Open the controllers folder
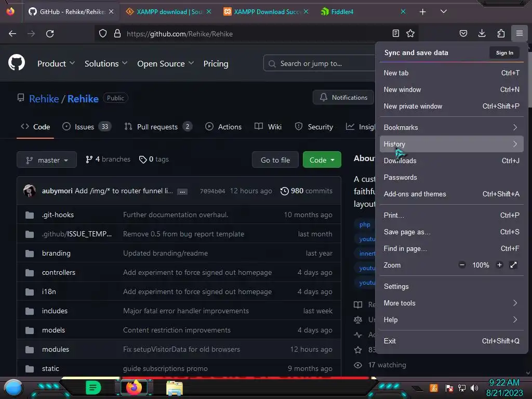Image resolution: width=532 pixels, height=399 pixels. coord(59,272)
